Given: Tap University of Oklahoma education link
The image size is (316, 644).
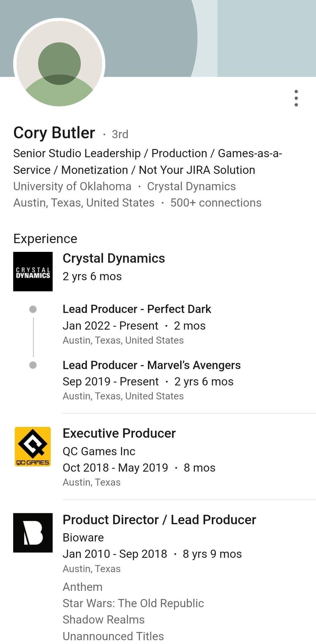Looking at the screenshot, I should [x=72, y=186].
